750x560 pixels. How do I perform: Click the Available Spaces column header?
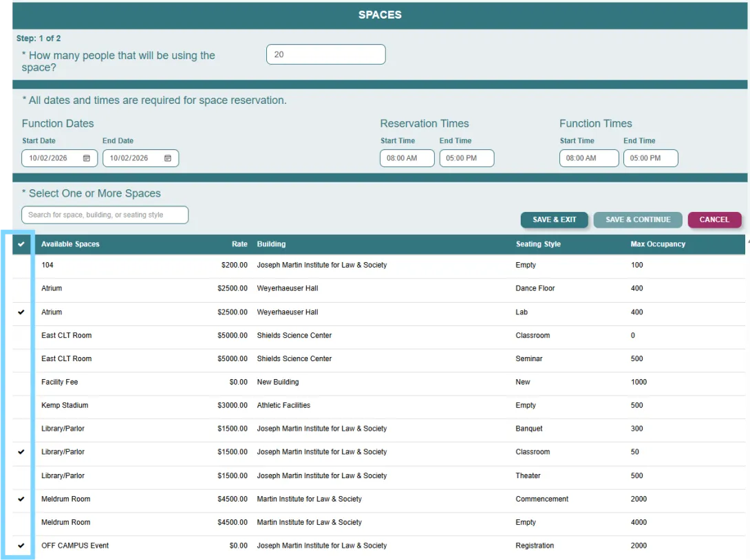click(x=70, y=244)
